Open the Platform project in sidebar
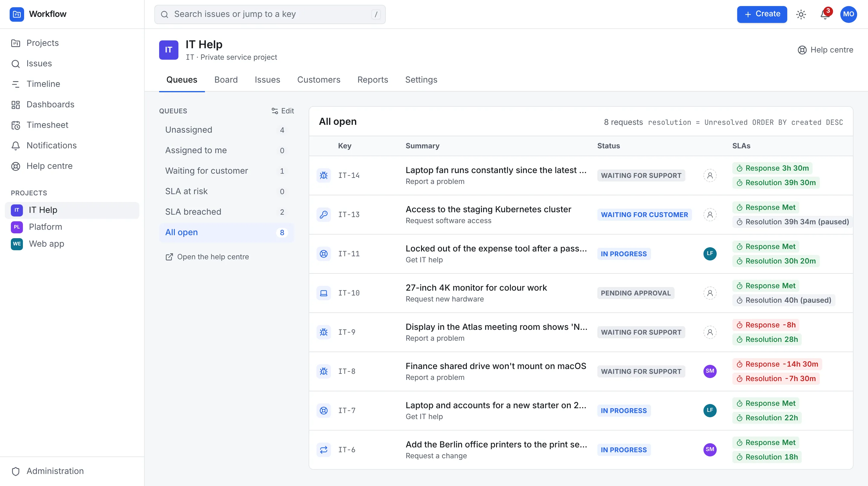The width and height of the screenshot is (868, 486). click(72, 227)
